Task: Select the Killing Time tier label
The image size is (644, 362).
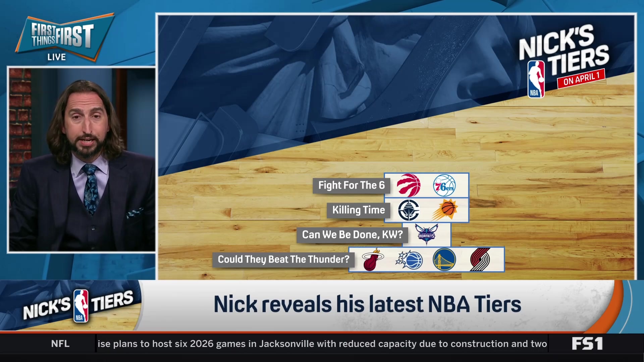Action: pyautogui.click(x=358, y=210)
